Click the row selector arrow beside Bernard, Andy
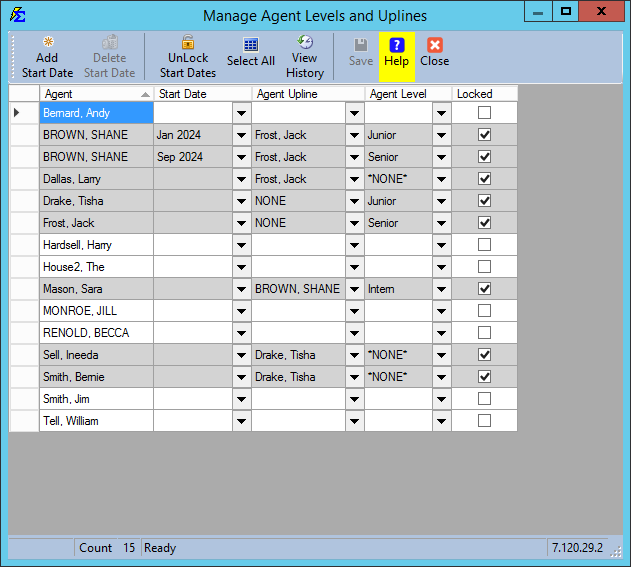The image size is (631, 567). tap(17, 113)
